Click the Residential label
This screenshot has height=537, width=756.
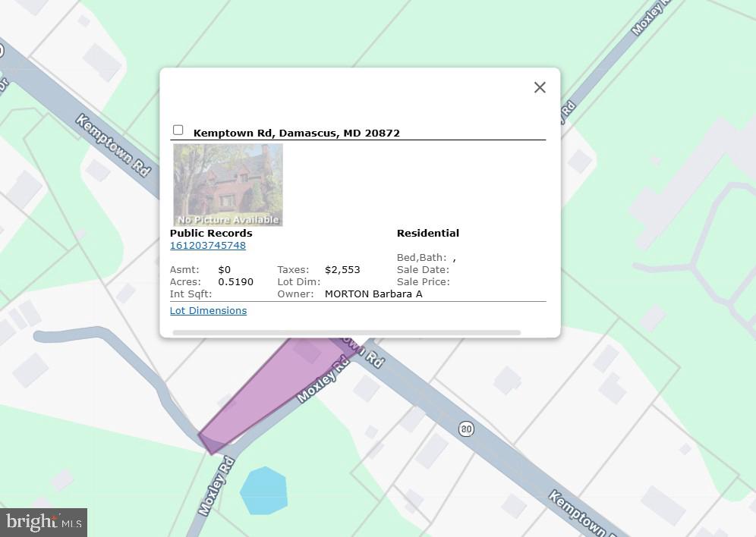tap(427, 233)
